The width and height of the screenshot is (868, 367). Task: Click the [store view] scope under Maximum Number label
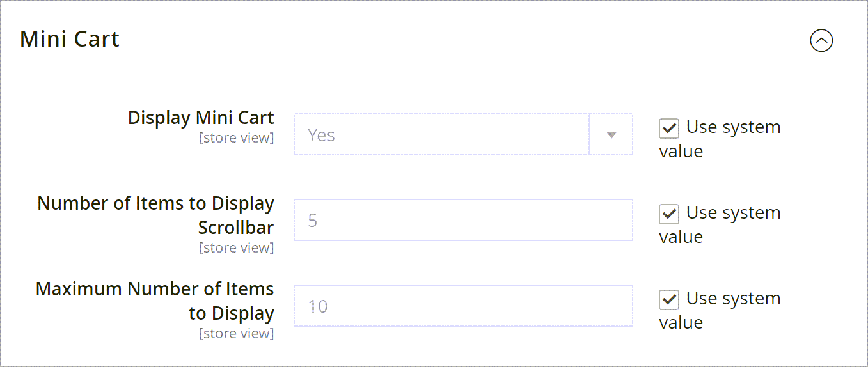point(236,334)
